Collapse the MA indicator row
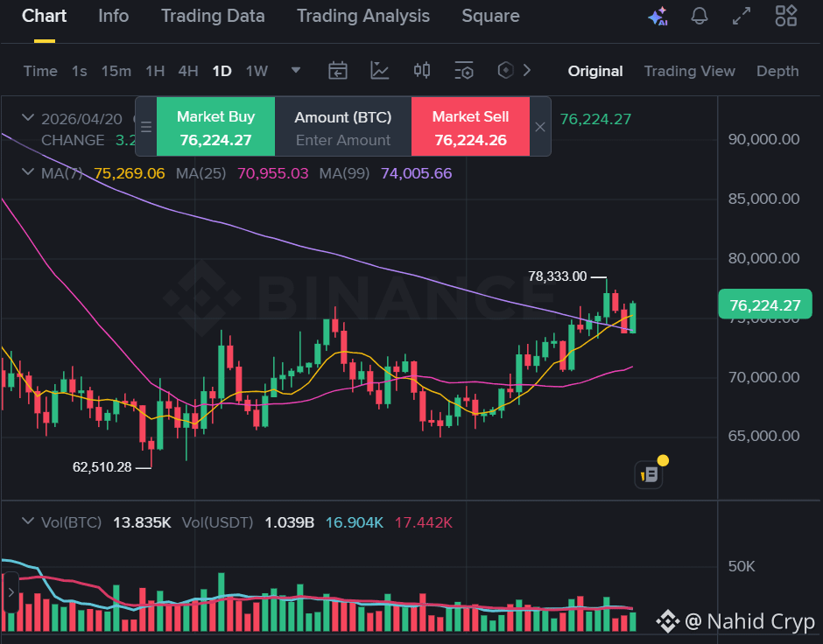Screen dimensions: 823x644 point(28,171)
